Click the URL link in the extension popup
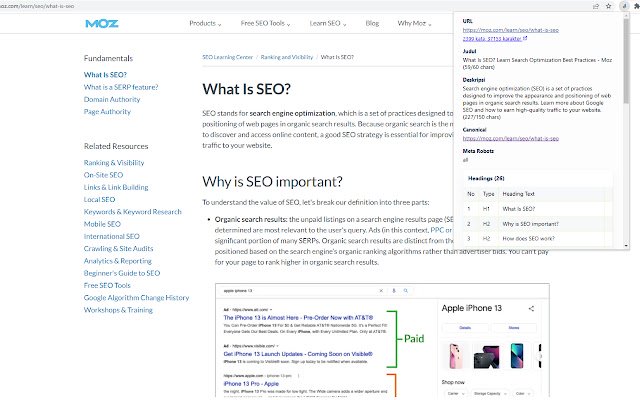Viewport: 640px width, 400px height. tap(511, 30)
